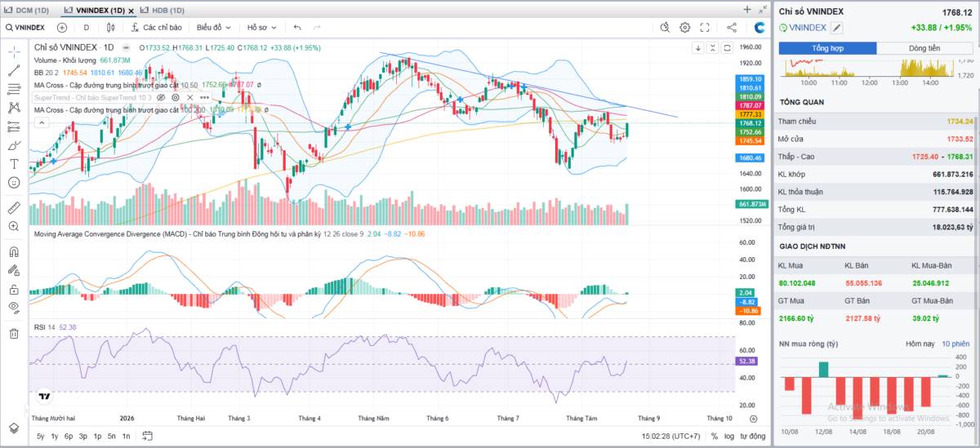Click the redo arrow in toolbar
This screenshot has width=980, height=448.
click(317, 27)
